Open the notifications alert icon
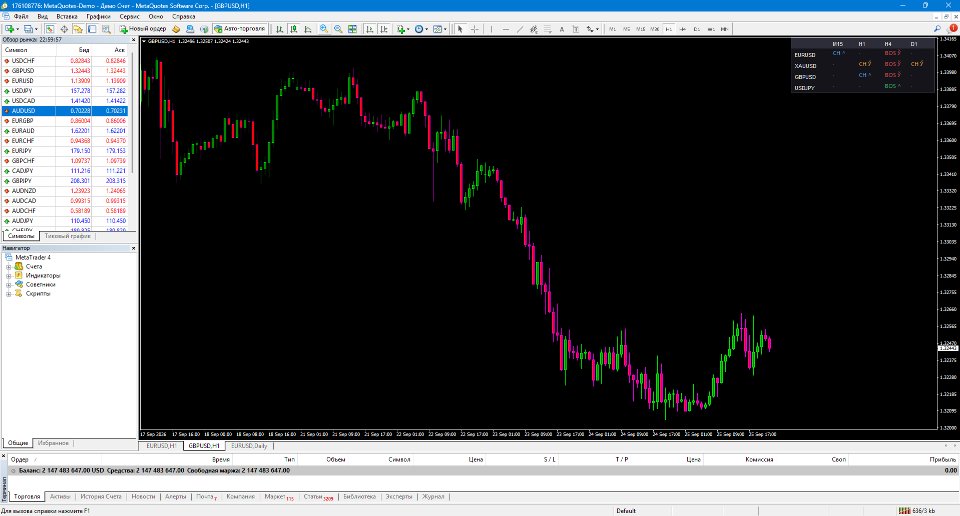The width and height of the screenshot is (960, 516). pyautogui.click(x=952, y=29)
